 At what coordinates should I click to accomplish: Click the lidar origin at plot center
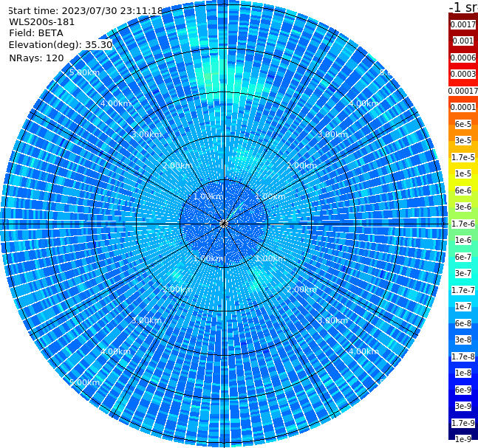click(224, 224)
